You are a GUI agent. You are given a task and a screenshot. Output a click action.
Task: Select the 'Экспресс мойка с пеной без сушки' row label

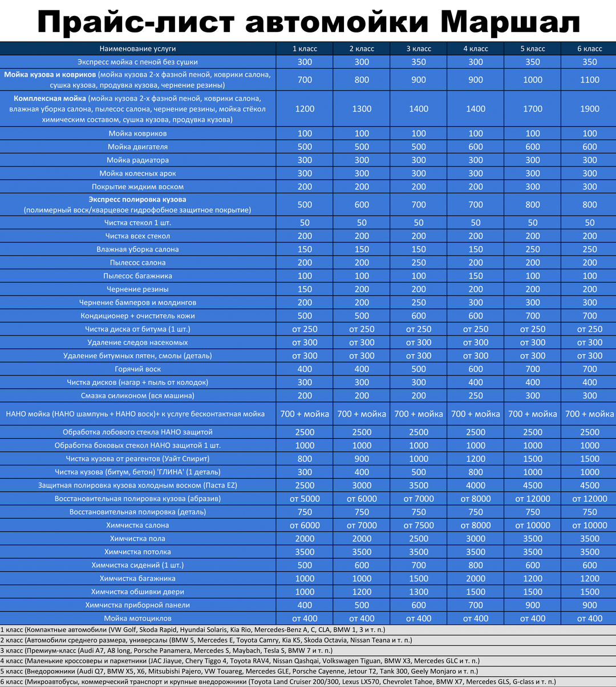137,62
